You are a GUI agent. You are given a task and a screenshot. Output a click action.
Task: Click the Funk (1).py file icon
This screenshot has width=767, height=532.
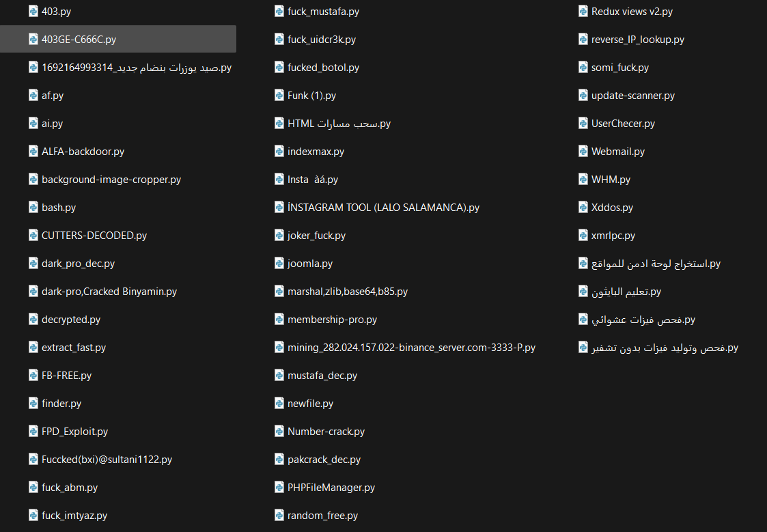point(279,96)
